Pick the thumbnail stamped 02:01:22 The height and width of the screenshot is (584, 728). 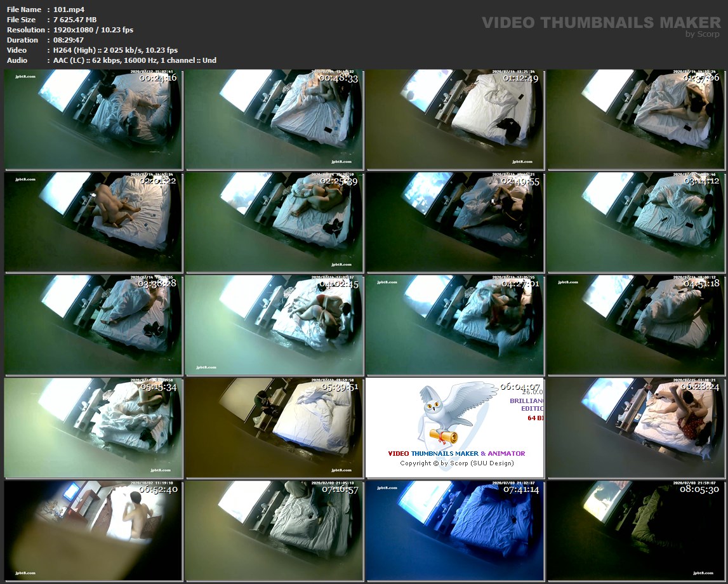coord(93,222)
